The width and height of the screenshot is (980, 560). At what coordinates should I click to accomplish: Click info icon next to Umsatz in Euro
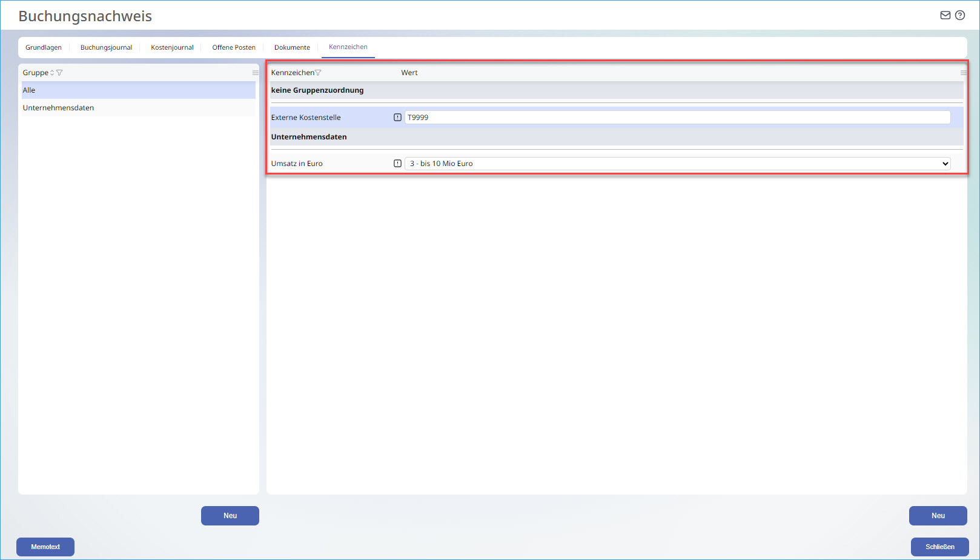click(397, 164)
